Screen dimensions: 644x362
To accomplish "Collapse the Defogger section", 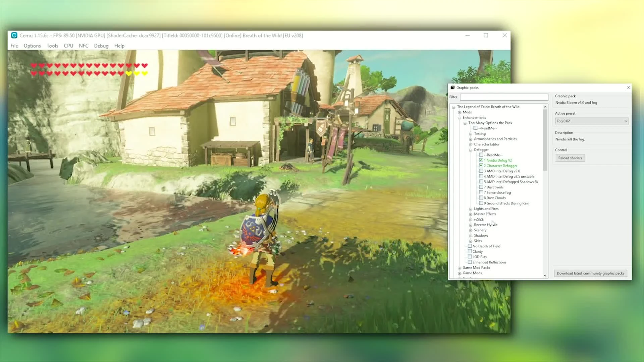I will 471,149.
